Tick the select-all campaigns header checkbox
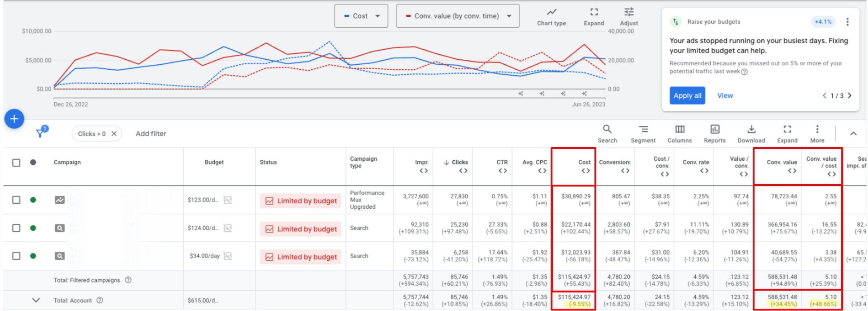The width and height of the screenshot is (868, 311). [x=16, y=163]
